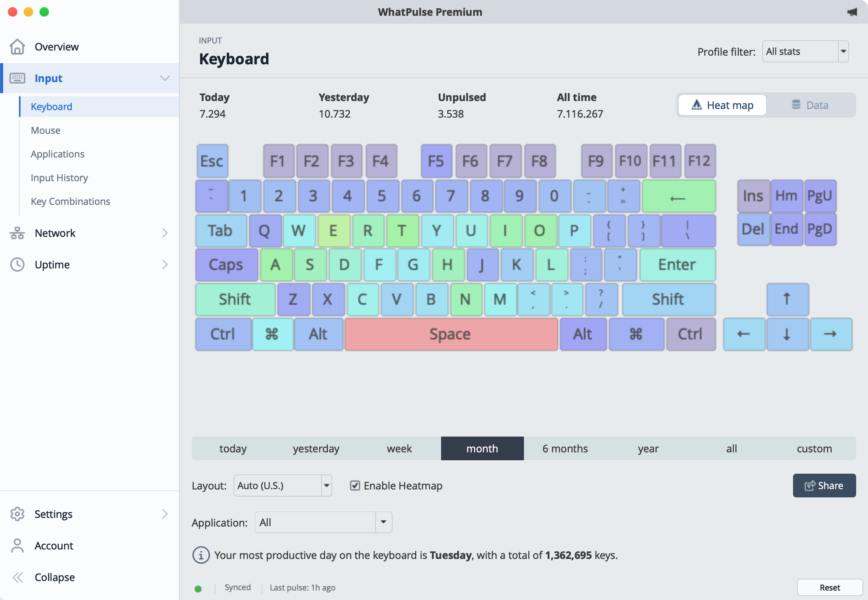
Task: Select the year time range tab
Action: [648, 448]
